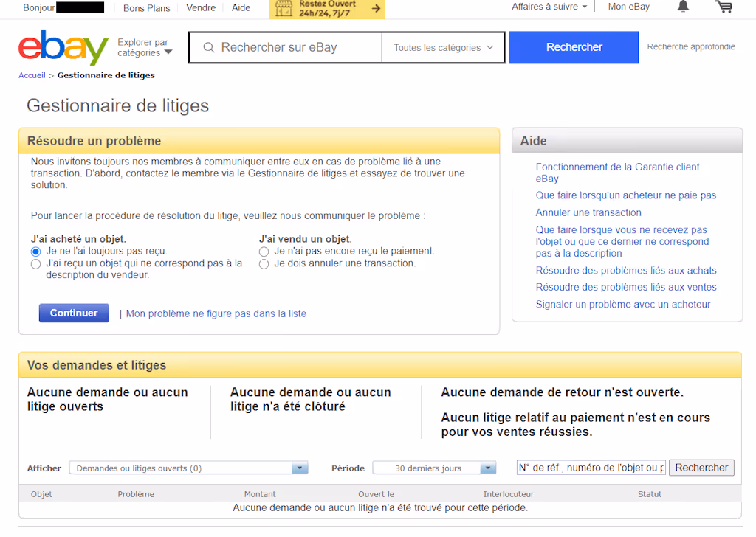
Task: Select 'J'ai reçu un objet qui ne correspond pas'
Action: click(x=35, y=263)
